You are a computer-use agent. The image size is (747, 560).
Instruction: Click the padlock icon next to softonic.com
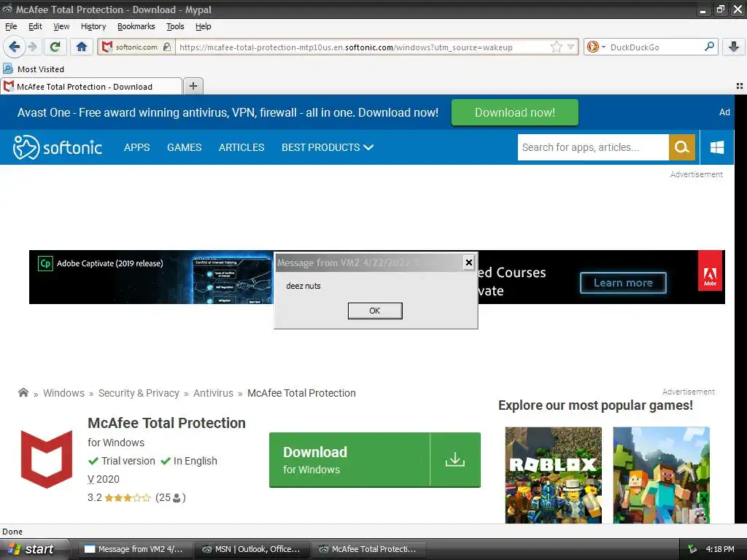tap(167, 47)
